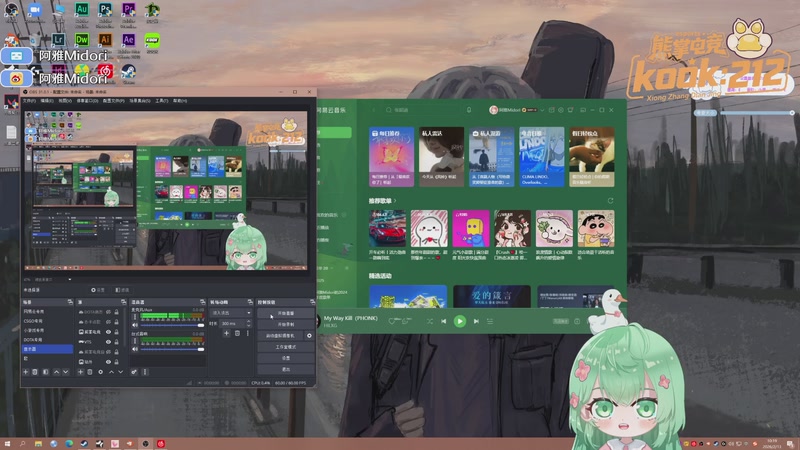800x450 pixels.
Task: Move selected source down in Sources panel
Action: click(120, 372)
